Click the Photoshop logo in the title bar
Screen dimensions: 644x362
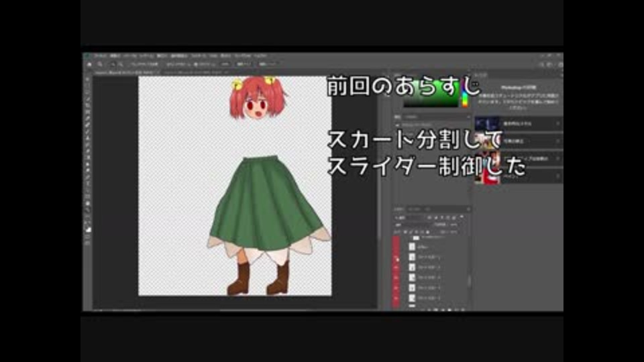[87, 56]
